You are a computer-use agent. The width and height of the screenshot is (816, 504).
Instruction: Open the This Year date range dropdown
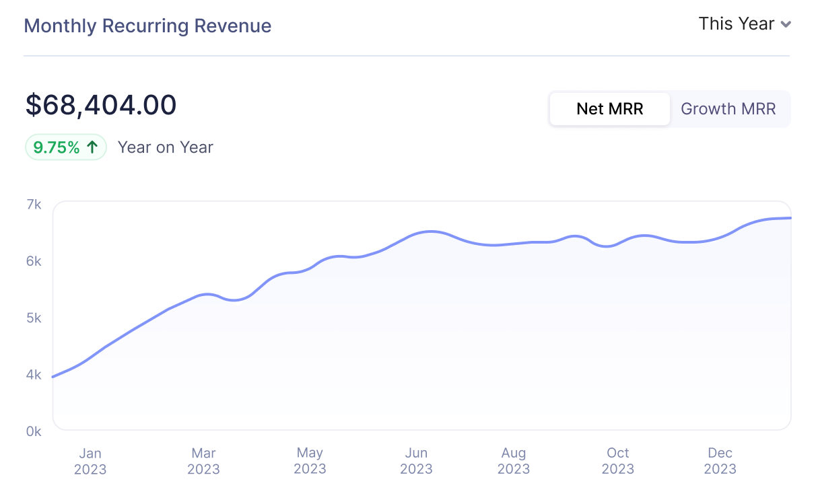click(x=745, y=24)
